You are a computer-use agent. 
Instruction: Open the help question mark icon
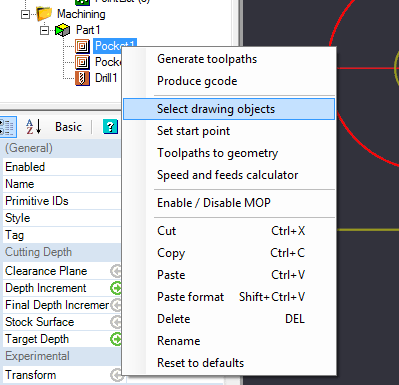coord(110,127)
